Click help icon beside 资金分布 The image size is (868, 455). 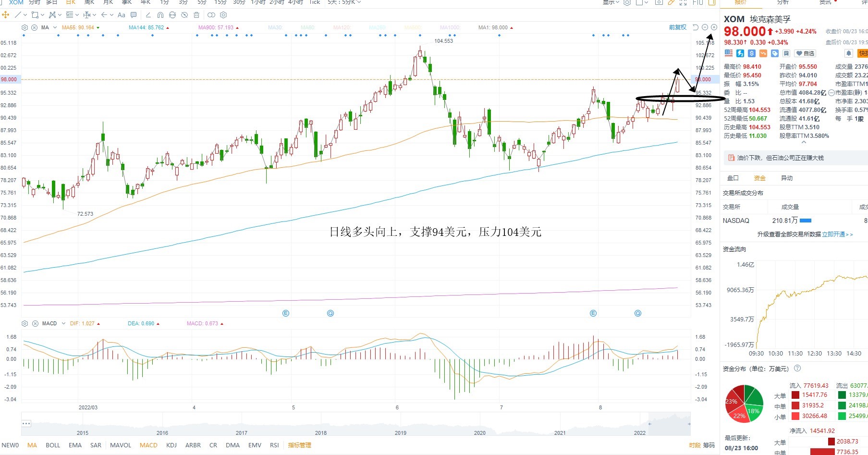tap(797, 369)
